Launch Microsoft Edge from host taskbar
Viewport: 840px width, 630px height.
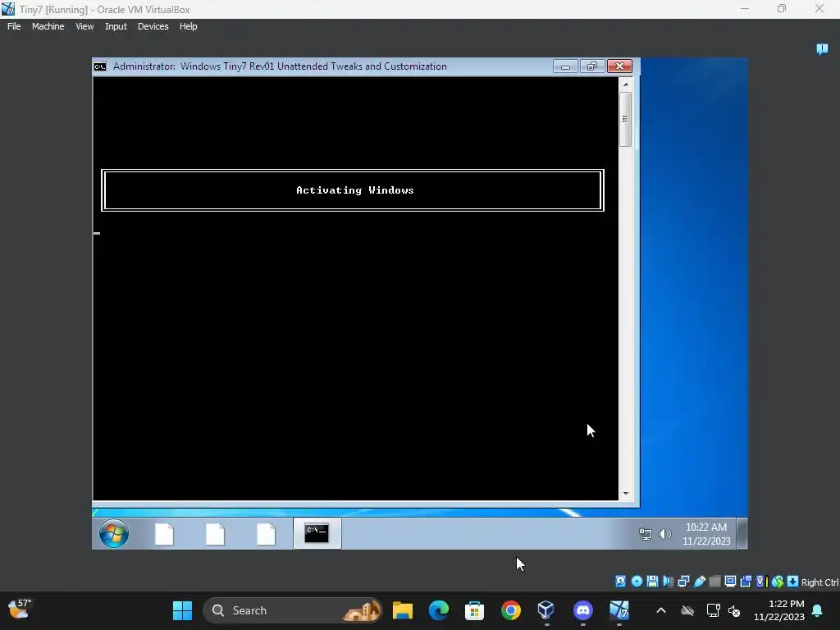pyautogui.click(x=438, y=610)
